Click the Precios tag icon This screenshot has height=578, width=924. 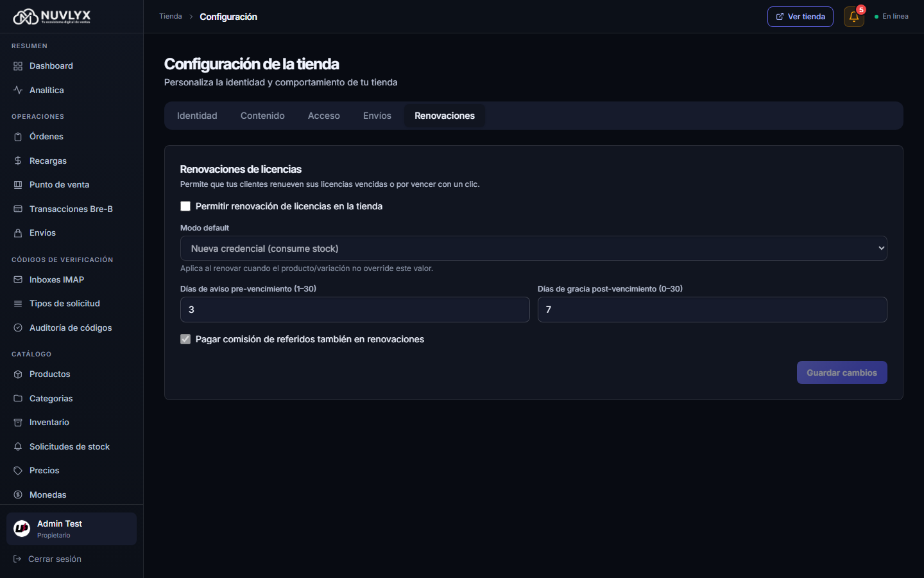pos(18,471)
